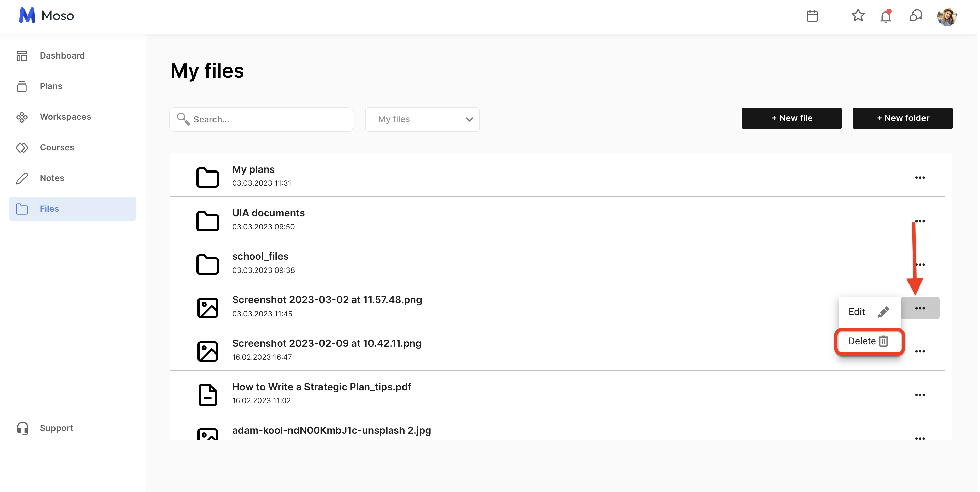Open Support in the sidebar

(x=56, y=428)
